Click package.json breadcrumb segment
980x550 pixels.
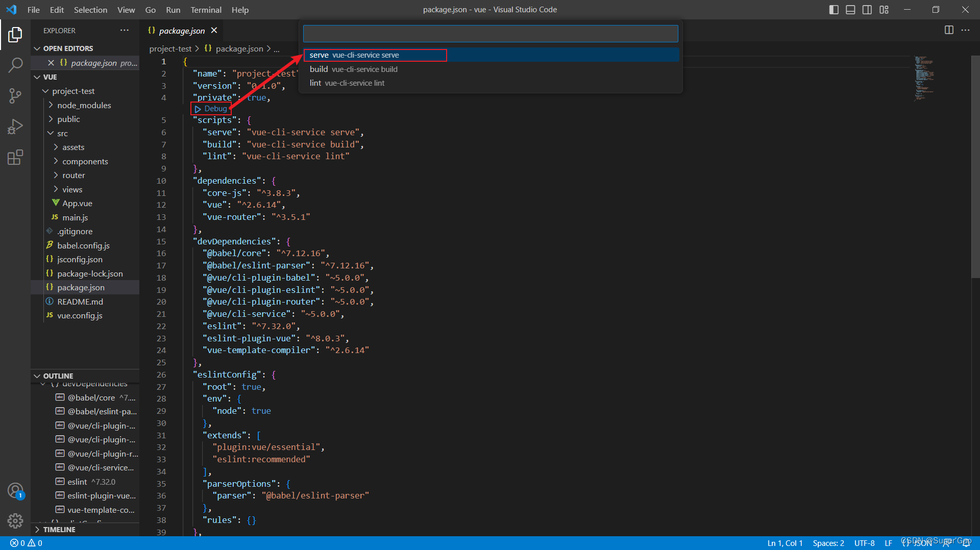click(x=234, y=48)
